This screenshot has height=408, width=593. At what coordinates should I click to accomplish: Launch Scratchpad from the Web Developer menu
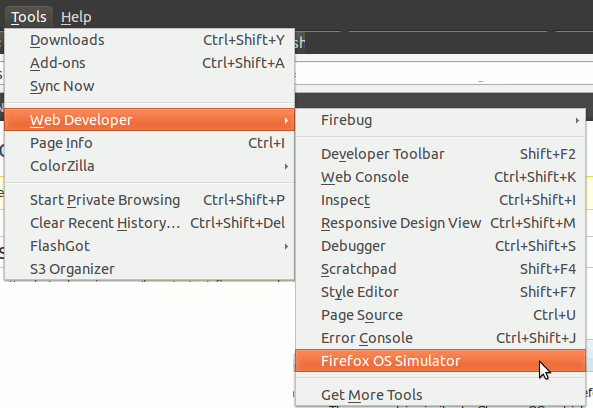[441, 270]
